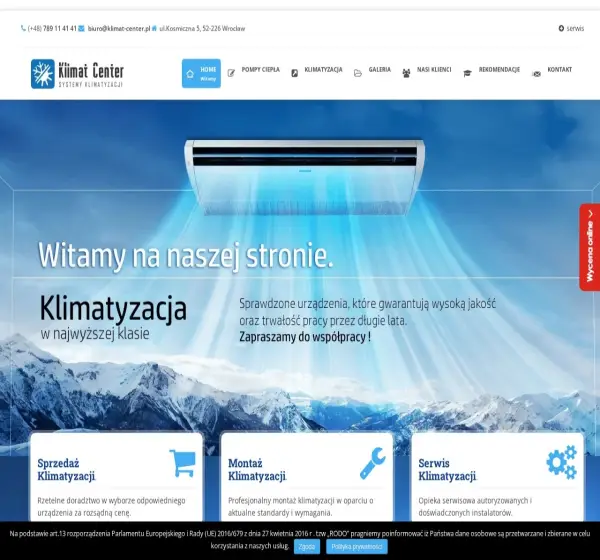The height and width of the screenshot is (560, 600).
Task: Click the biuro@klimat-center.pl email link
Action: point(119,28)
